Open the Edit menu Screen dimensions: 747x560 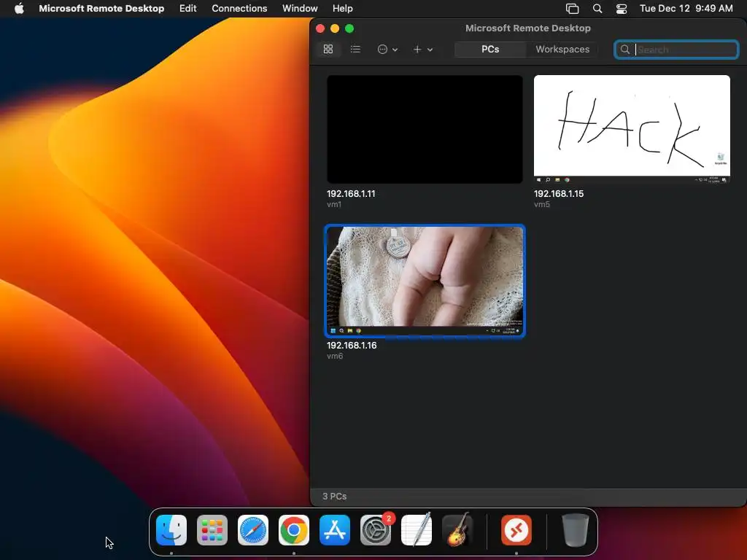point(187,8)
